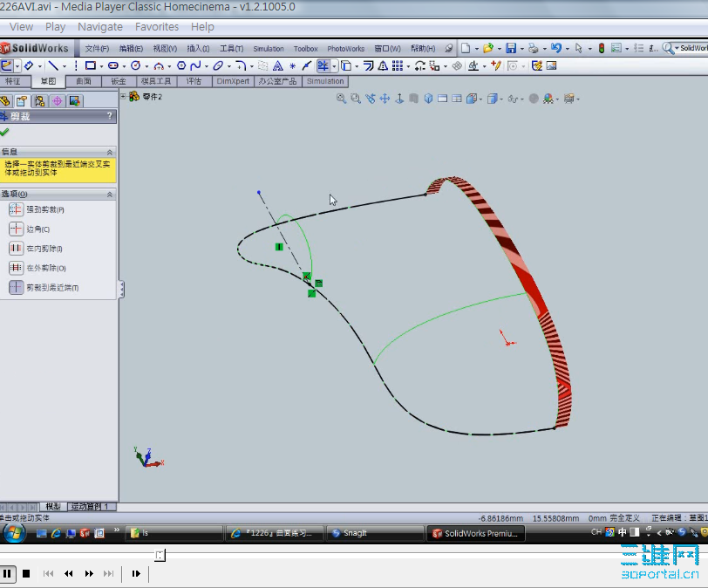Screen dimensions: 708x588
Task: Click the Linear Sketch Pattern icon
Action: [x=398, y=66]
